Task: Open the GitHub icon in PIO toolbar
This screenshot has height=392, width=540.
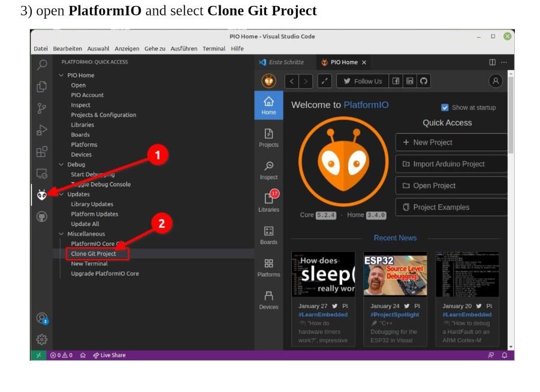Action: [x=424, y=82]
